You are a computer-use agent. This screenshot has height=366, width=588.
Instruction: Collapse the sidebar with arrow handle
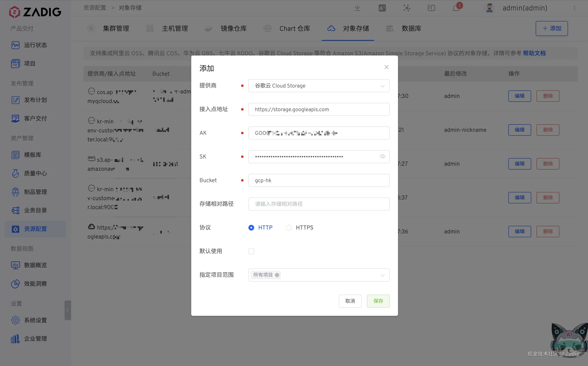[68, 310]
